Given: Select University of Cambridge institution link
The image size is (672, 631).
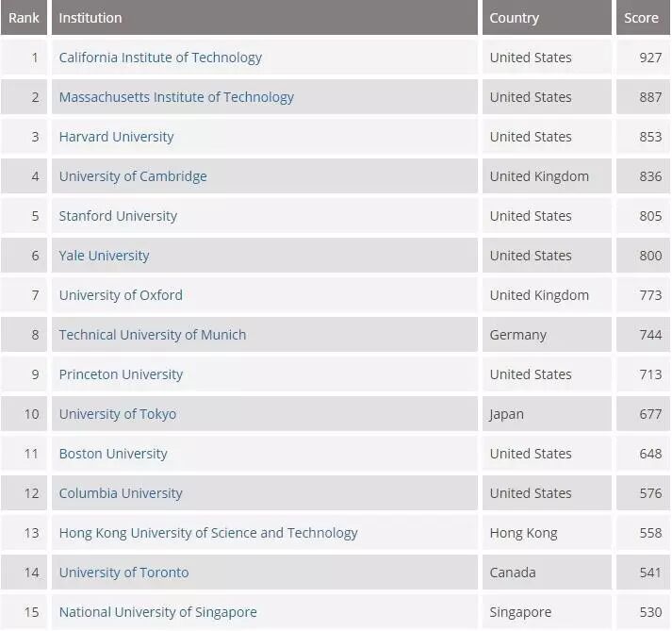Looking at the screenshot, I should click(x=133, y=176).
